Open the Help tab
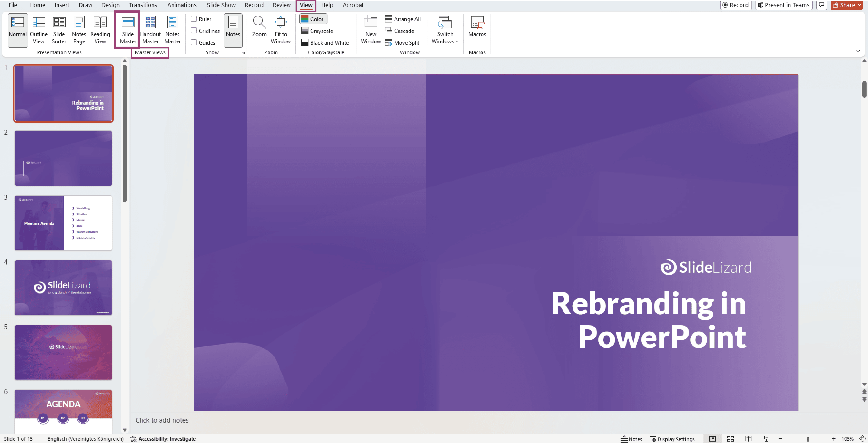The height and width of the screenshot is (443, 868). click(327, 5)
